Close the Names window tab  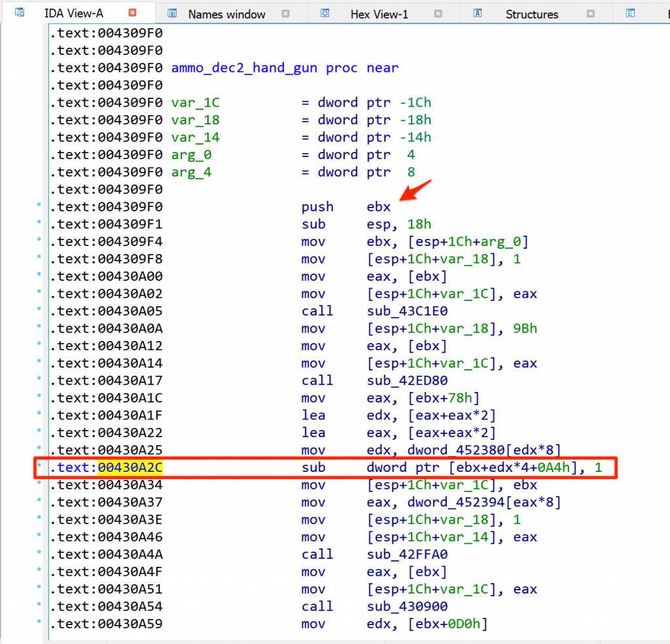[x=285, y=14]
